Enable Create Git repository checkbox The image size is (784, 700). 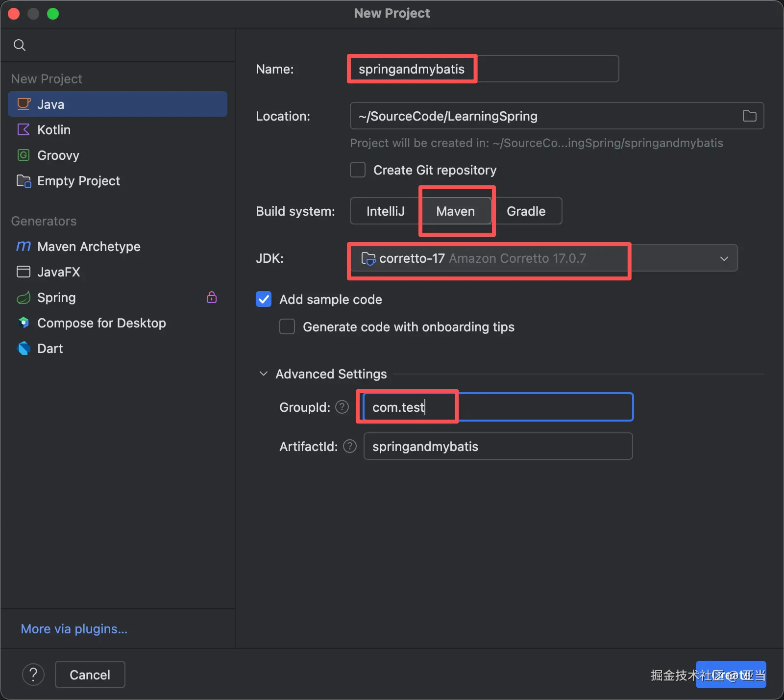(358, 170)
